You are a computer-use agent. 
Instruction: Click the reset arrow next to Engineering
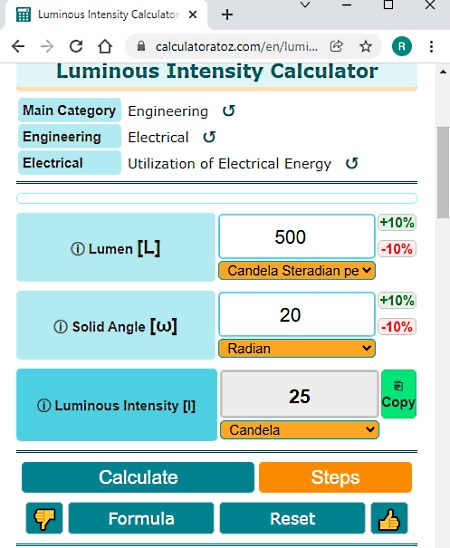pyautogui.click(x=229, y=111)
